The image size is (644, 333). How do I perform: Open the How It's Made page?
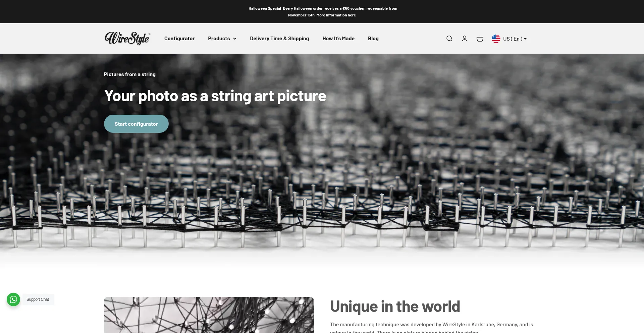point(338,39)
